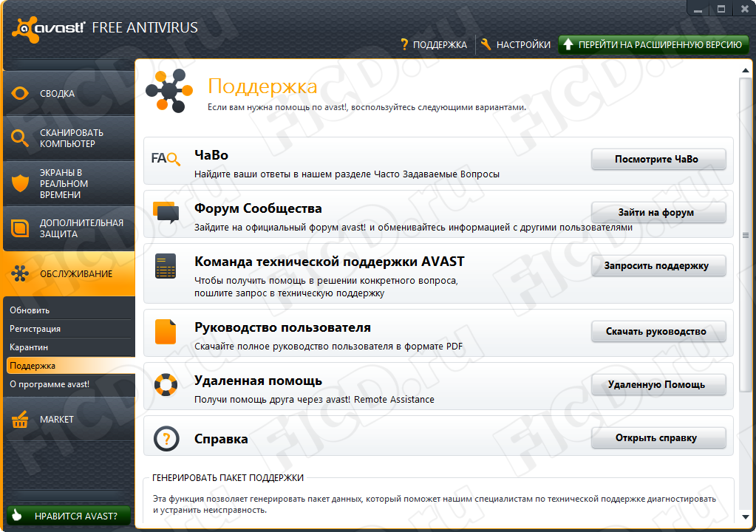Click the question mark icon beside ПОДДЕРЖКА
The width and height of the screenshot is (756, 532).
point(404,44)
